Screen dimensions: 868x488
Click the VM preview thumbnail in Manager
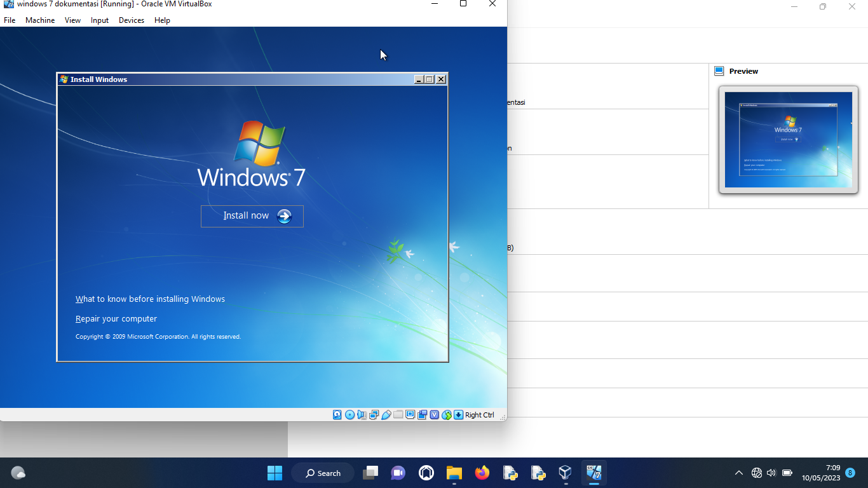pos(788,140)
